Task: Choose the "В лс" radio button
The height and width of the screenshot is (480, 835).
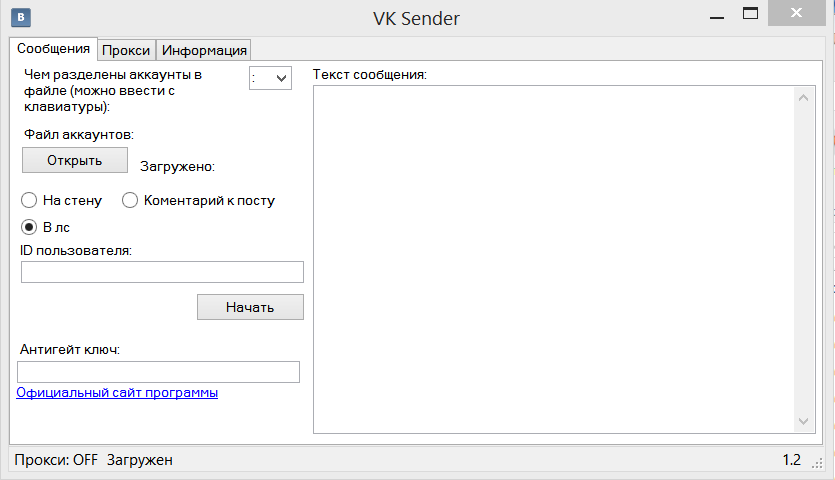Action: (x=30, y=227)
